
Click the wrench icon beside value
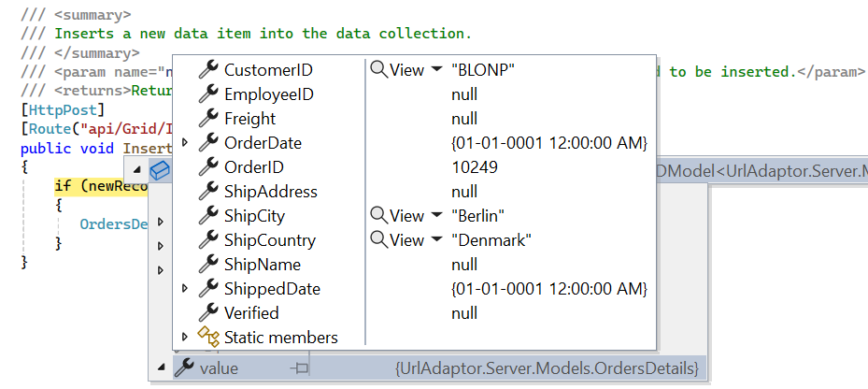coord(185,367)
